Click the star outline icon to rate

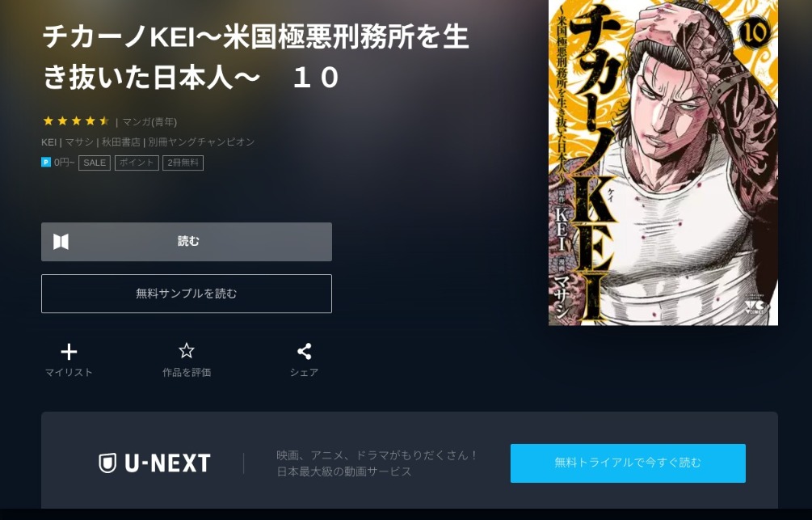(187, 351)
